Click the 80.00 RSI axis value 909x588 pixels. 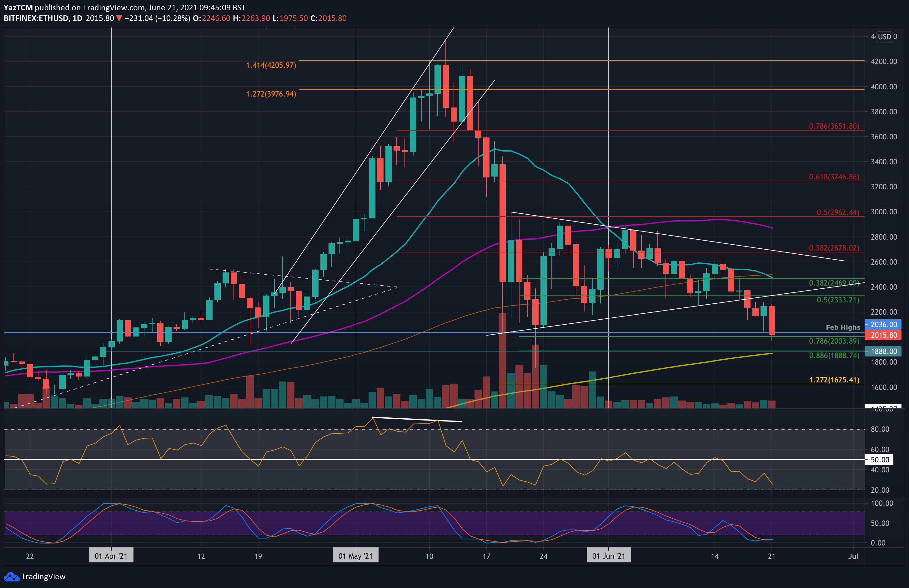tap(880, 429)
